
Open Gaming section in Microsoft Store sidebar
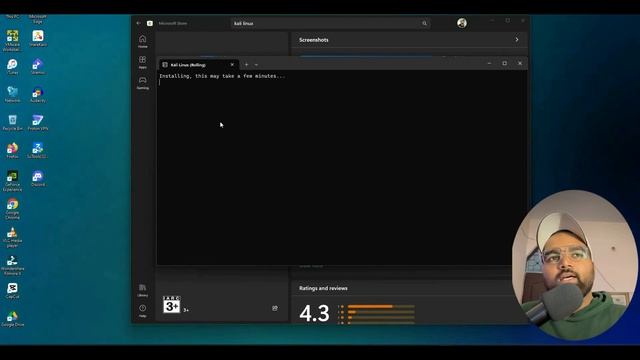(142, 82)
